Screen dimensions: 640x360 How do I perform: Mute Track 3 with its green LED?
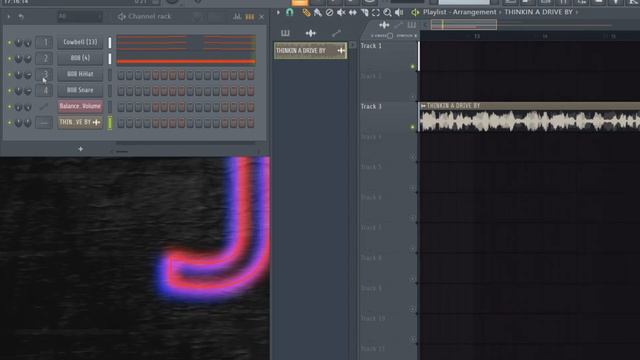[x=413, y=127]
